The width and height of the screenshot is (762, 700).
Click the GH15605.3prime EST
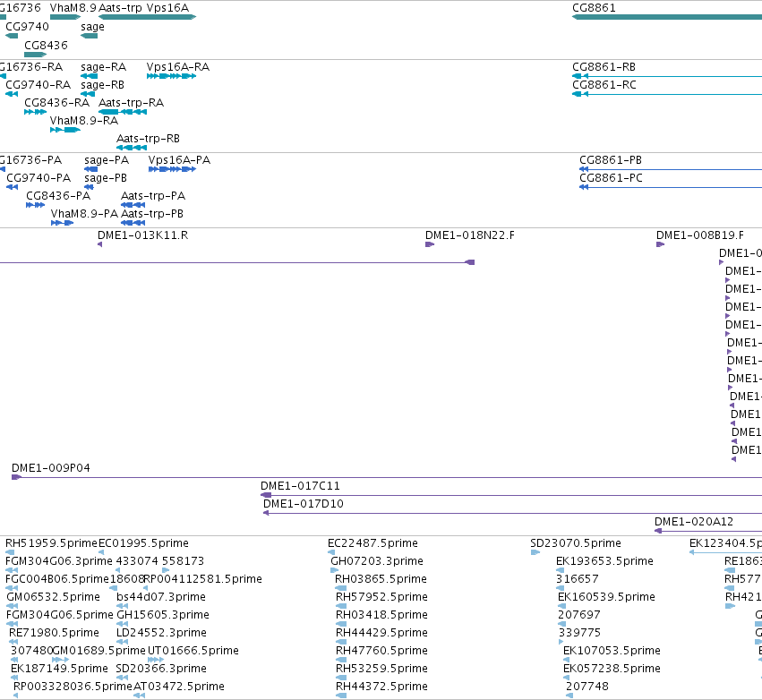(x=122, y=625)
